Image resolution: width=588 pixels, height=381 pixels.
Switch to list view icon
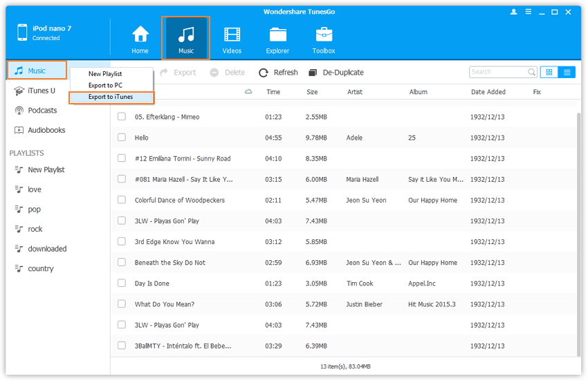567,72
